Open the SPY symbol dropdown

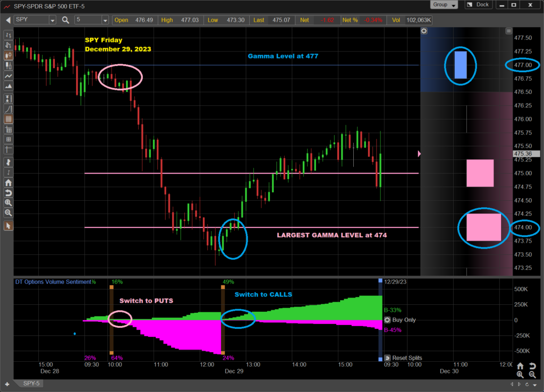tap(52, 20)
